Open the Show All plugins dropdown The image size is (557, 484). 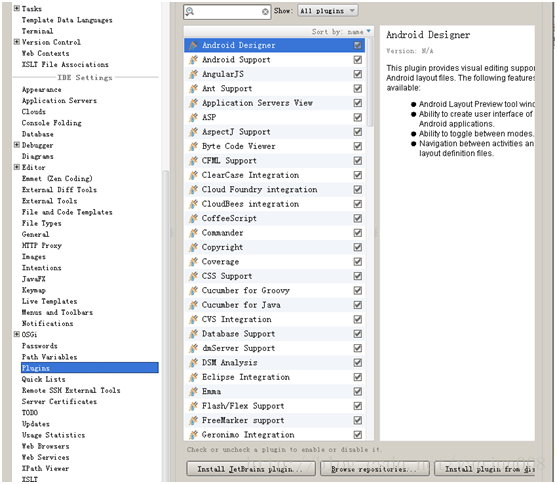[328, 11]
